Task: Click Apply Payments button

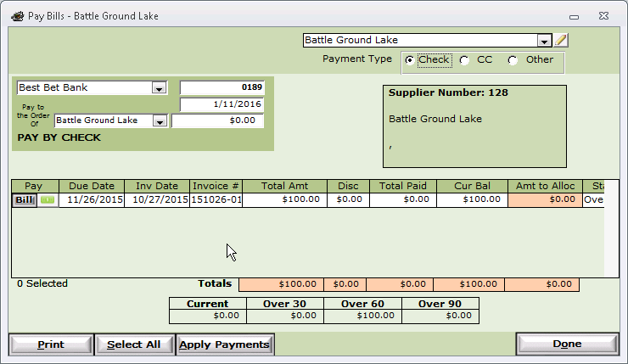Action: [x=225, y=344]
